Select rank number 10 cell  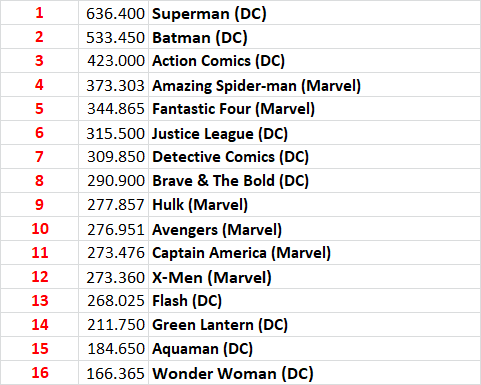(39, 229)
